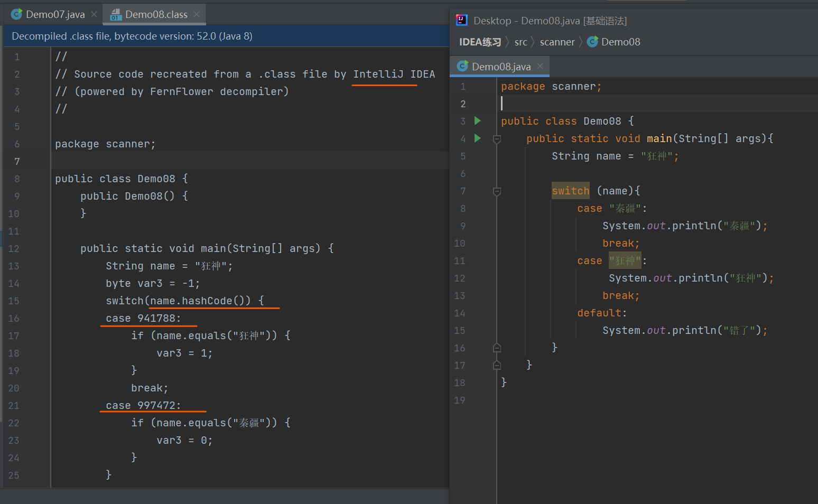Run the main method from its gutter arrow
The image size is (818, 504).
coord(478,138)
